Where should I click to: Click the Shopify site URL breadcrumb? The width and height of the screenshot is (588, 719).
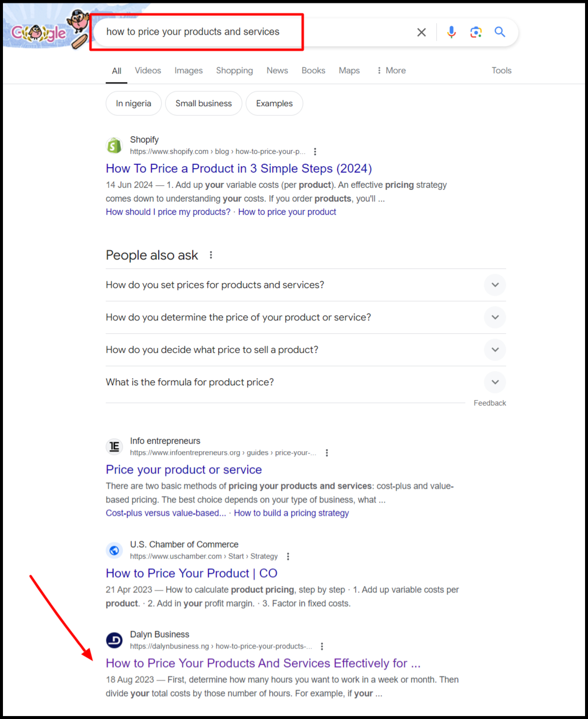point(218,151)
